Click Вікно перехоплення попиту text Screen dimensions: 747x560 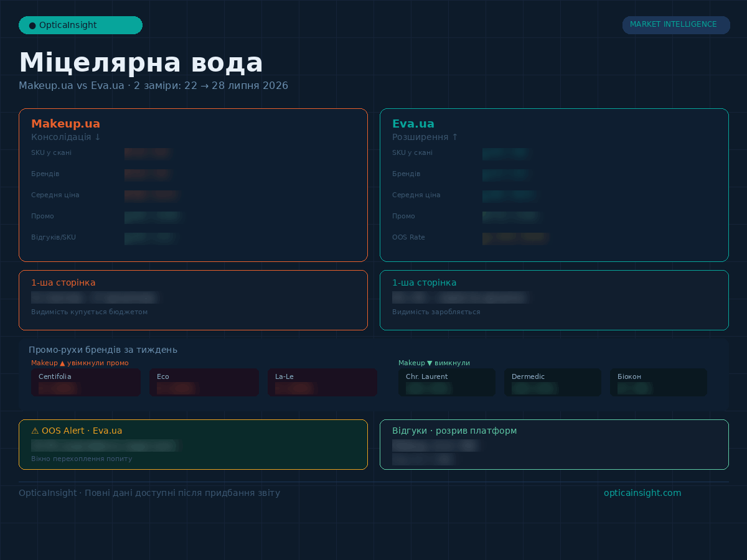coord(82,459)
